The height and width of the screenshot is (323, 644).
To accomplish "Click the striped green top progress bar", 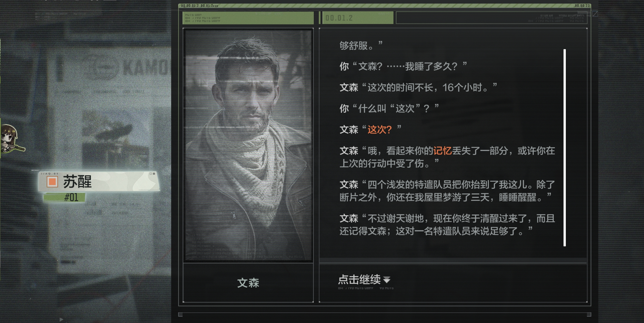I will click(x=385, y=6).
